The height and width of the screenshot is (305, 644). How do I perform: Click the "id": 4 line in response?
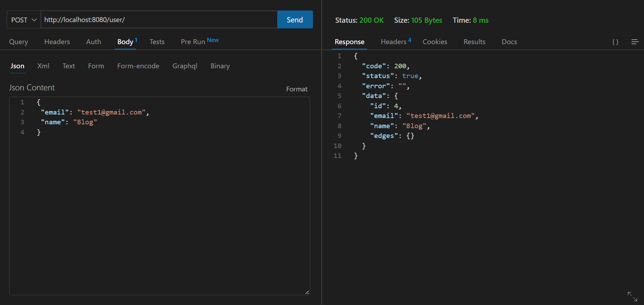point(386,106)
